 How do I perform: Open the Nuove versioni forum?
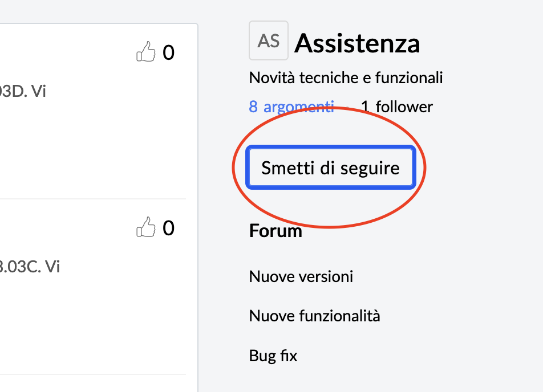click(x=301, y=276)
